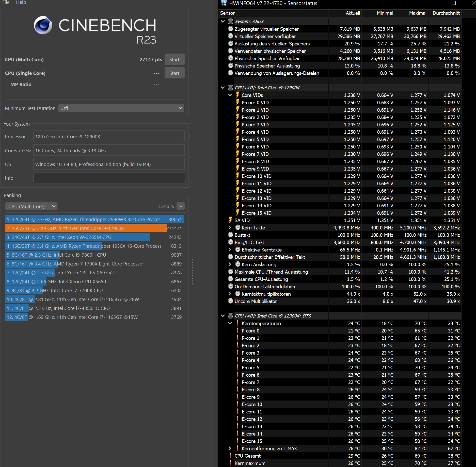Click clock icon beside Uncore Multiplikator
Screen dimensions: 476x467
[x=231, y=301]
